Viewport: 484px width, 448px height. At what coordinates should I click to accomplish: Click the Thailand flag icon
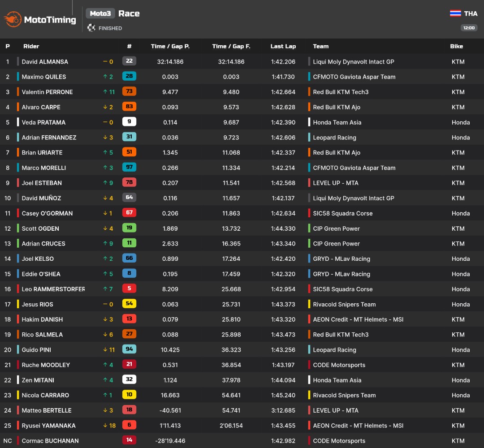(x=455, y=13)
